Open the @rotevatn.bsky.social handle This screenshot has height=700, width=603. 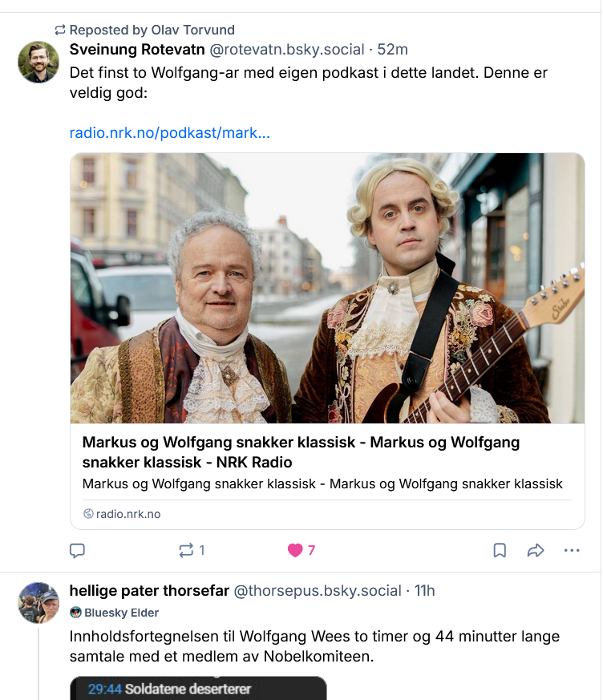pos(287,50)
